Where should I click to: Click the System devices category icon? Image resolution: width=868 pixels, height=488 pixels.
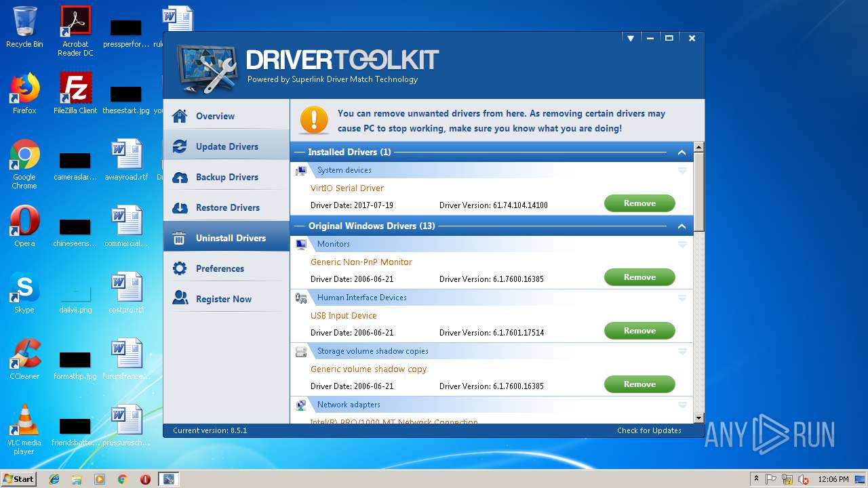301,170
